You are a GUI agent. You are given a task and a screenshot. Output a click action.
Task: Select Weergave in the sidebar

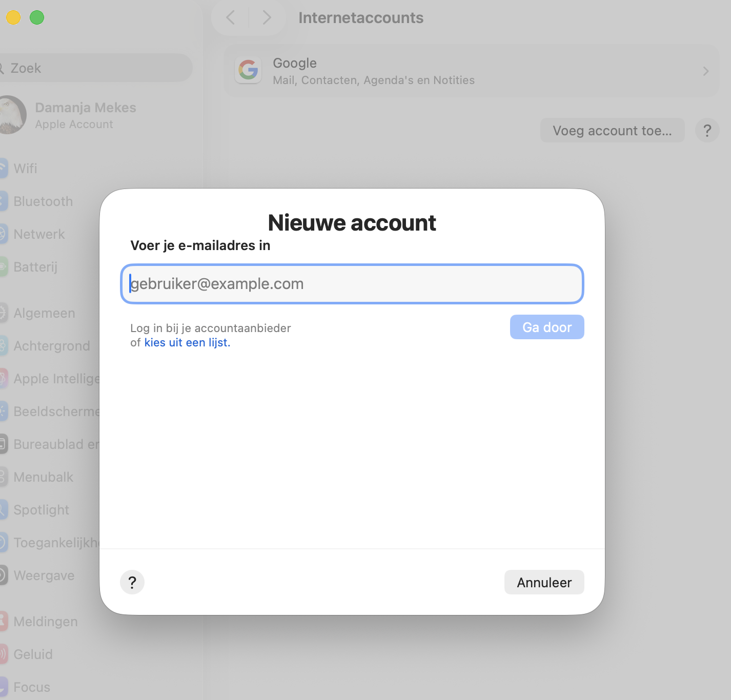click(x=4, y=575)
